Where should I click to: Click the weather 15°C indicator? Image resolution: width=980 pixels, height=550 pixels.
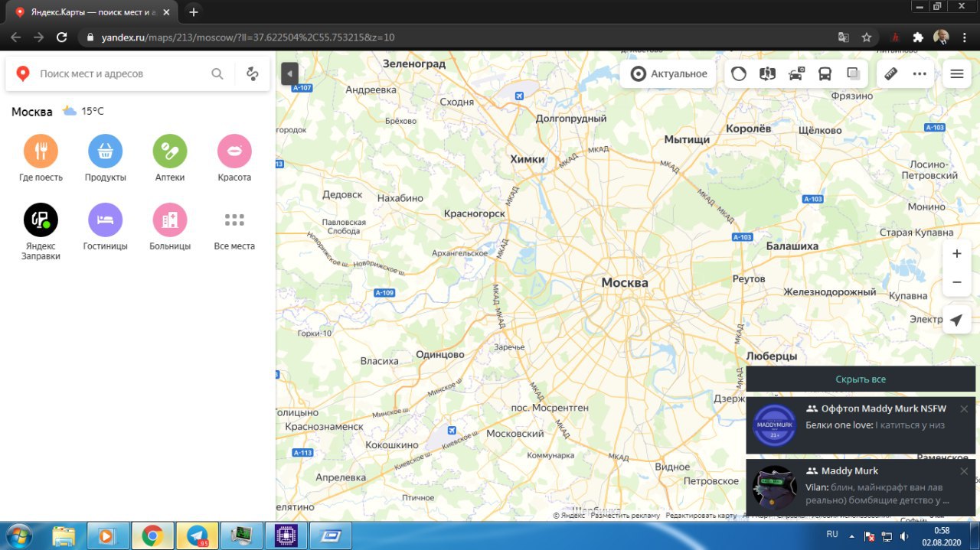pyautogui.click(x=83, y=111)
